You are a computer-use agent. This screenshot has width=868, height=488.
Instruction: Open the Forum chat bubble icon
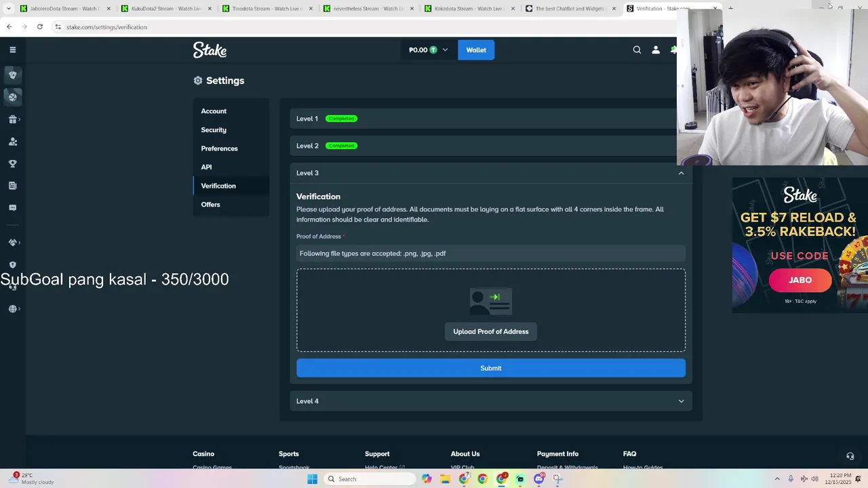coord(12,208)
